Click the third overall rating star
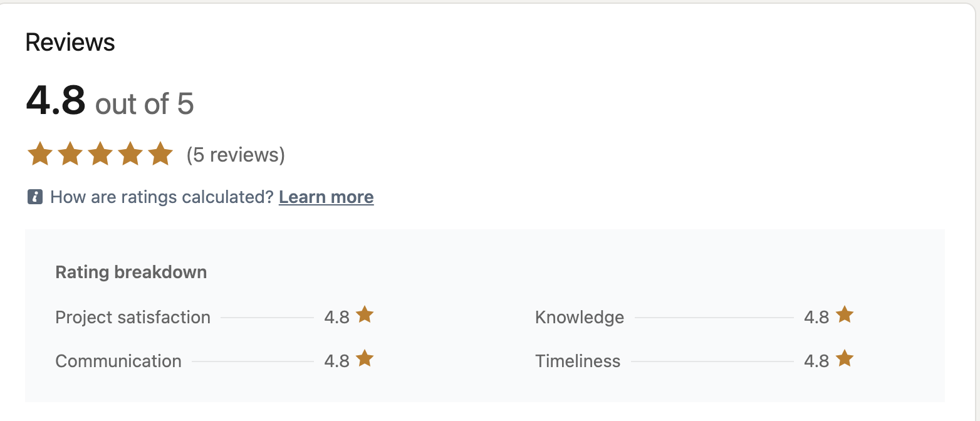980x421 pixels. (100, 154)
